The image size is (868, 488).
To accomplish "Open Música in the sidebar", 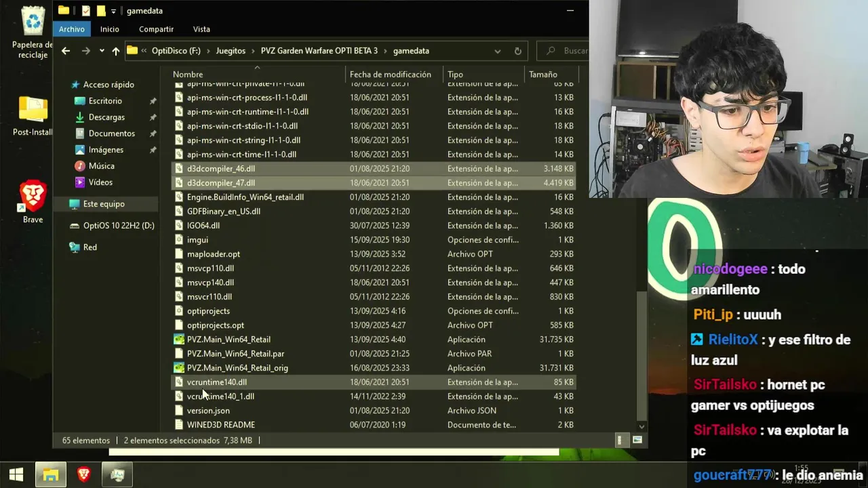I will pyautogui.click(x=101, y=166).
